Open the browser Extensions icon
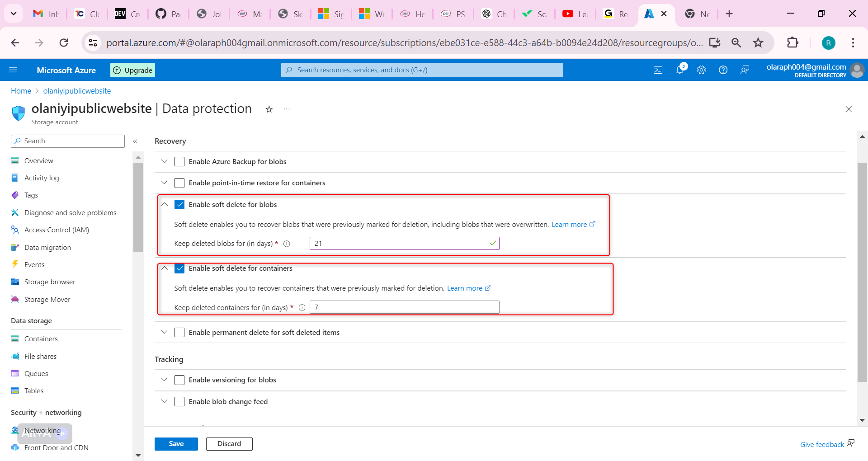868x461 pixels. pos(793,42)
